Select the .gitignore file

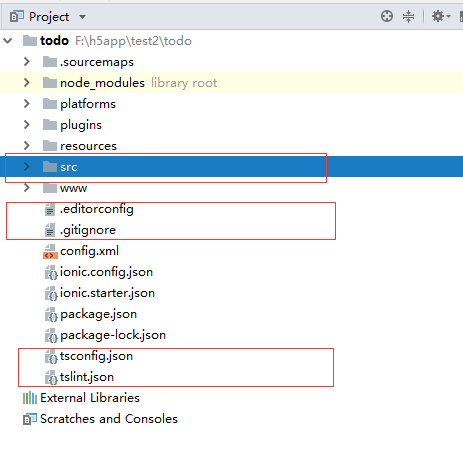click(231, 230)
